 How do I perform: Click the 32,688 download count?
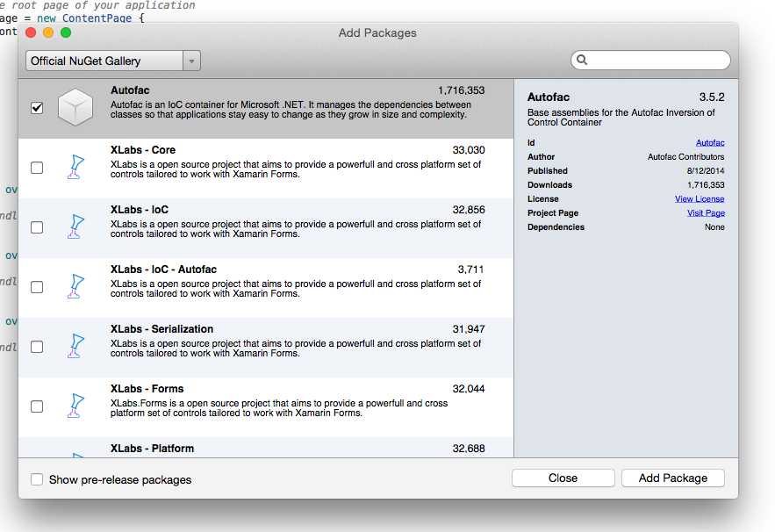coord(469,449)
